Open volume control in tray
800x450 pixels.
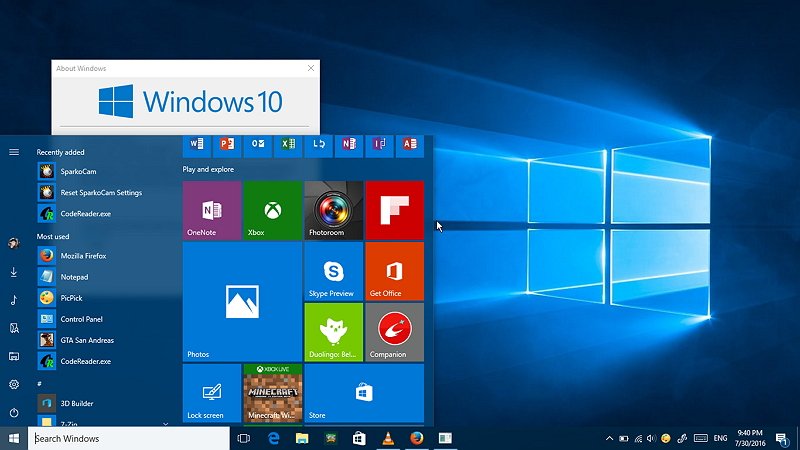click(651, 438)
